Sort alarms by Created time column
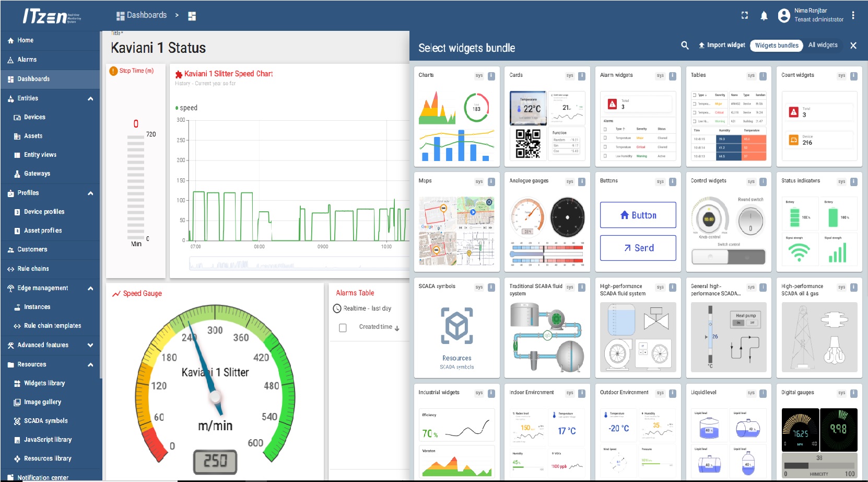Screen dimensions: 868x482 [376, 327]
